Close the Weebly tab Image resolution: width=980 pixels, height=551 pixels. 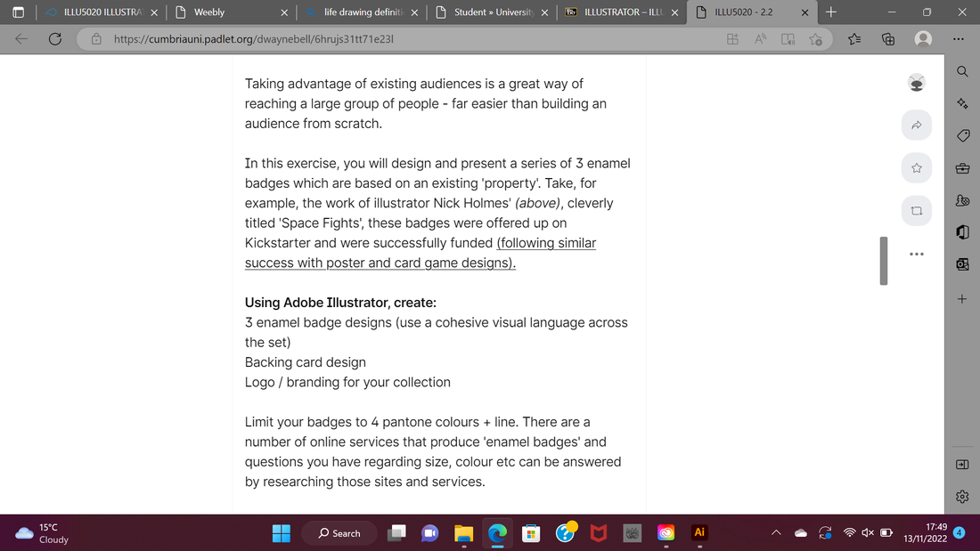pyautogui.click(x=284, y=12)
